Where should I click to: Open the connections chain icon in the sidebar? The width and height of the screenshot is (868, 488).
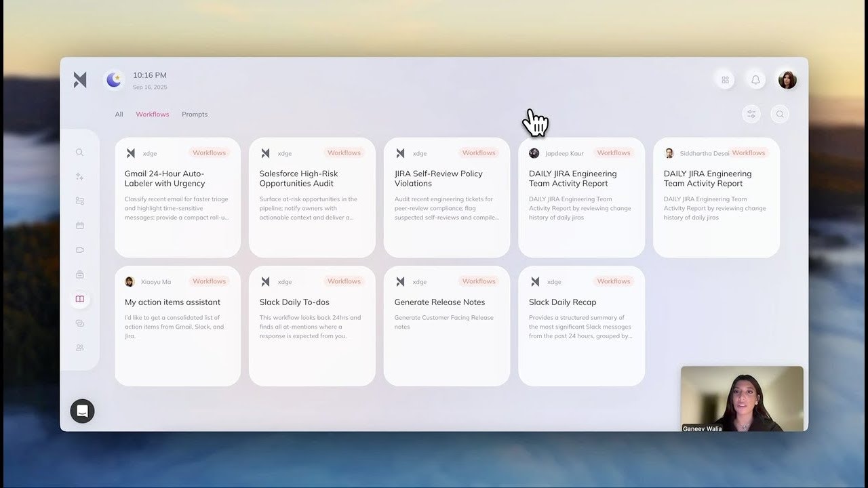tap(80, 323)
